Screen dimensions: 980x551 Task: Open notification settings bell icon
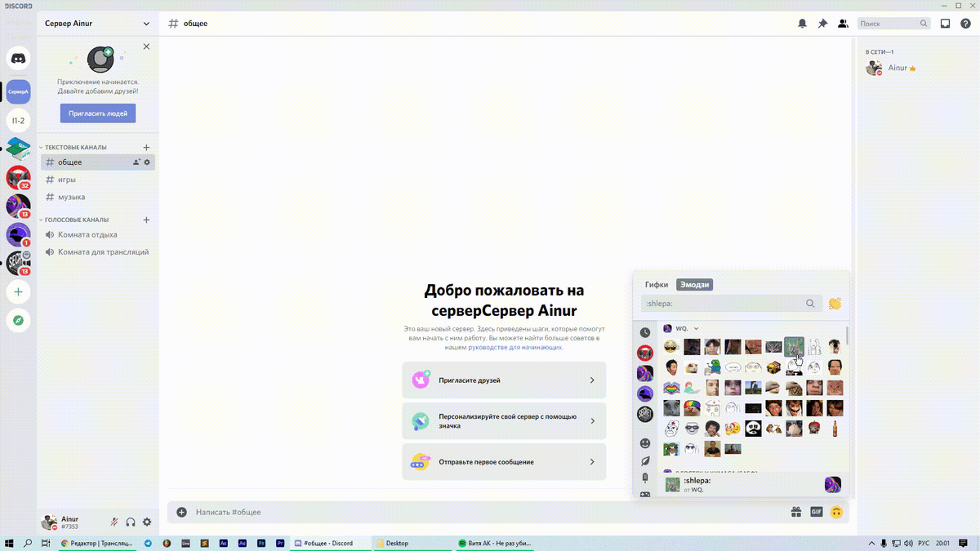[803, 24]
